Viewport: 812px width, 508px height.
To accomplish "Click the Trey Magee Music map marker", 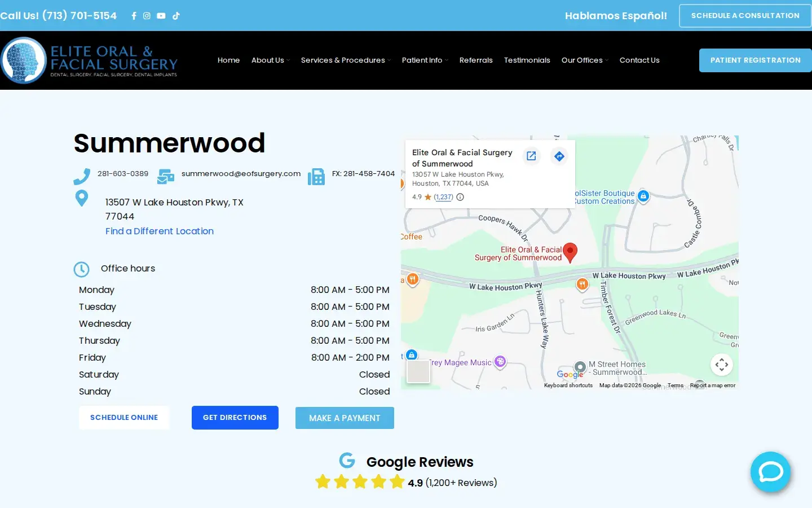I will tap(500, 362).
